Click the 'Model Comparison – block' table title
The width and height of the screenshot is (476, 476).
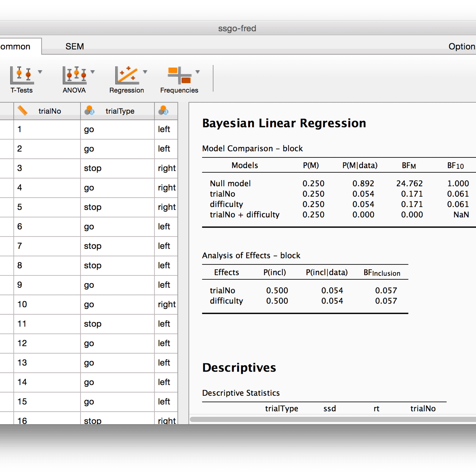pos(252,148)
